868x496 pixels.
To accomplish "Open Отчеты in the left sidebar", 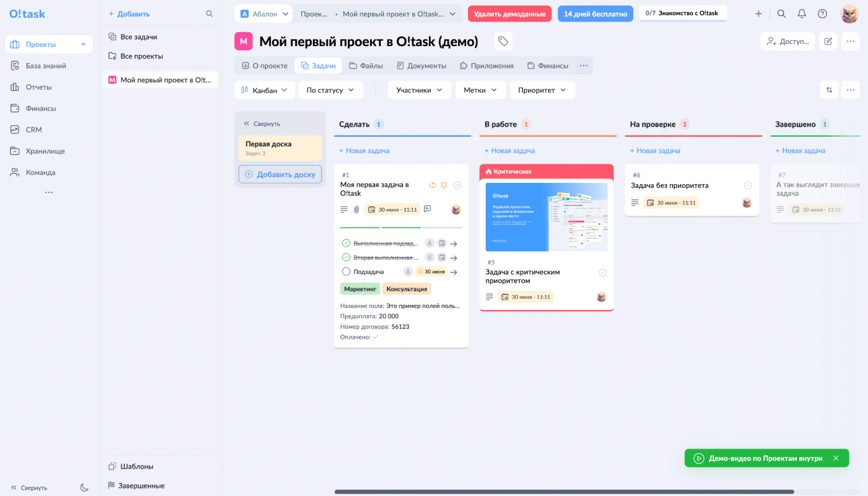I will pyautogui.click(x=38, y=87).
